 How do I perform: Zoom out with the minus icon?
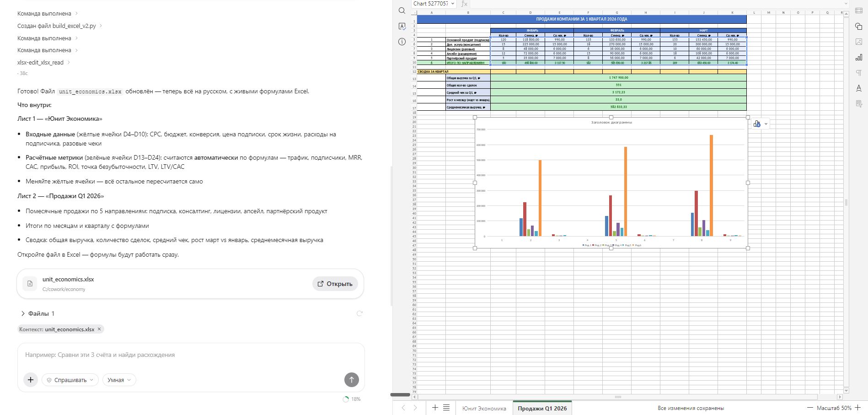pos(810,408)
